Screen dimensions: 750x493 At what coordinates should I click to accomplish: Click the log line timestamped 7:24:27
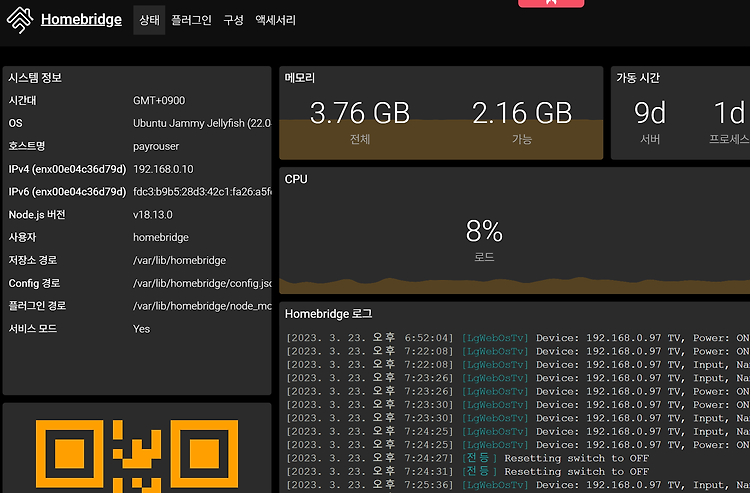coord(467,459)
